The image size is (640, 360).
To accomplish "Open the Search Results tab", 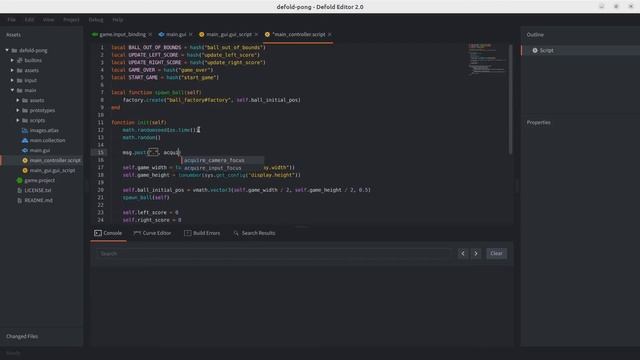I will click(255, 233).
